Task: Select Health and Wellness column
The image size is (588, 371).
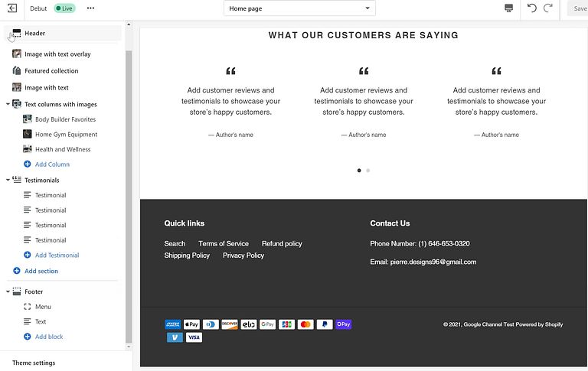Action: pos(63,149)
